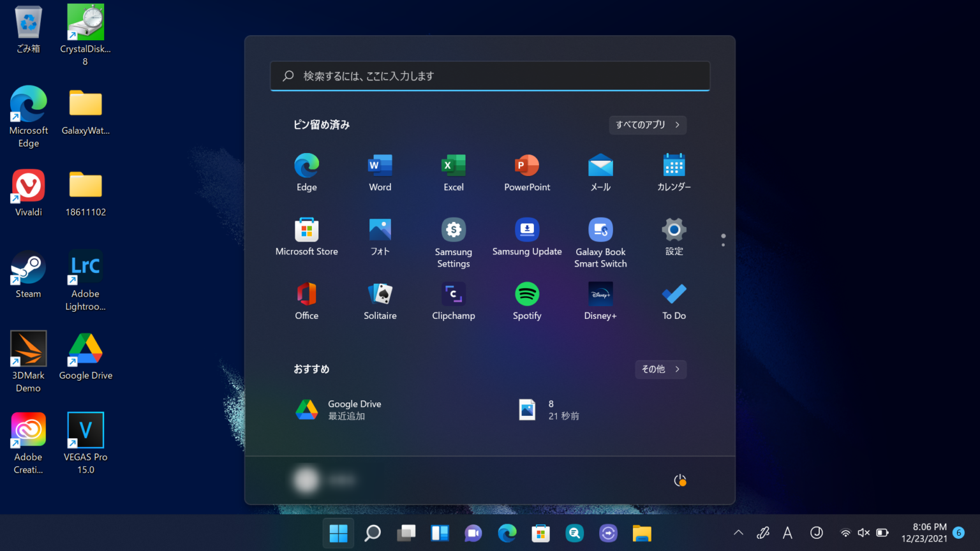Image resolution: width=980 pixels, height=551 pixels.
Task: Launch Word from the pinned apps
Action: coord(380,172)
